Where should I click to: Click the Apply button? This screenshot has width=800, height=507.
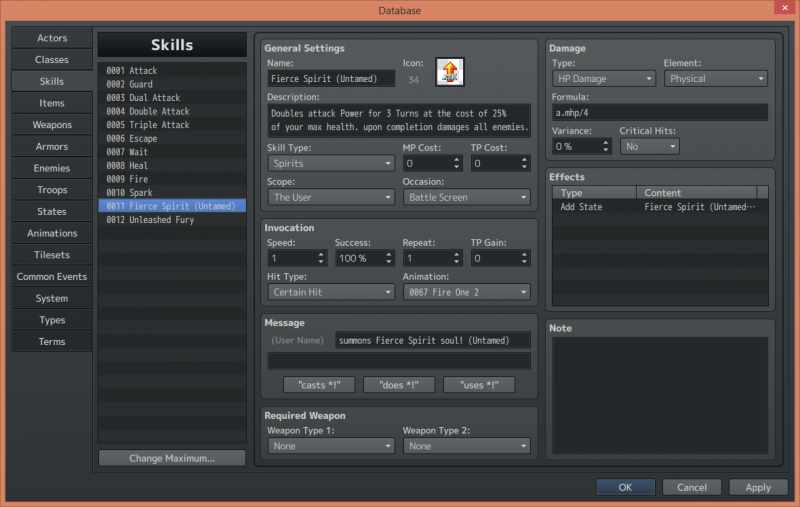tap(758, 487)
